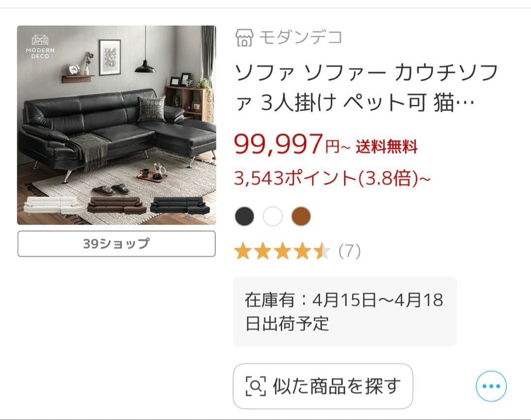Expand the 3,543ポイント(3.8倍)~ points details

[332, 179]
